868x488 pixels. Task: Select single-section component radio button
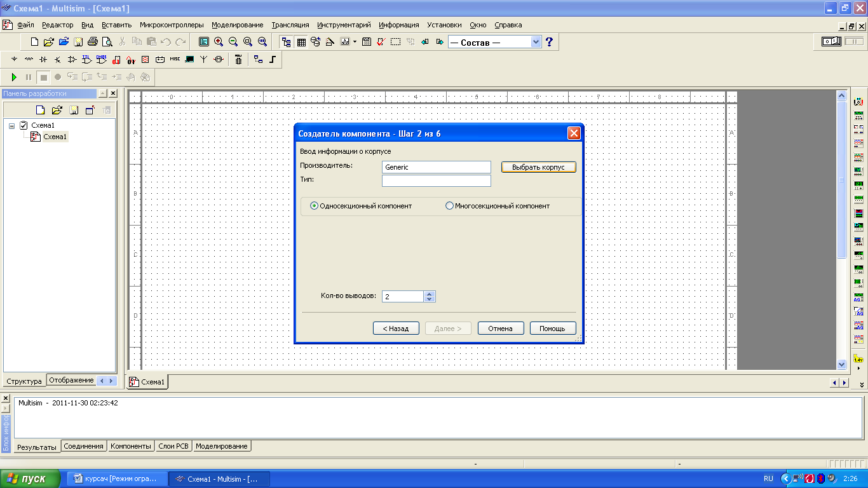pos(314,206)
